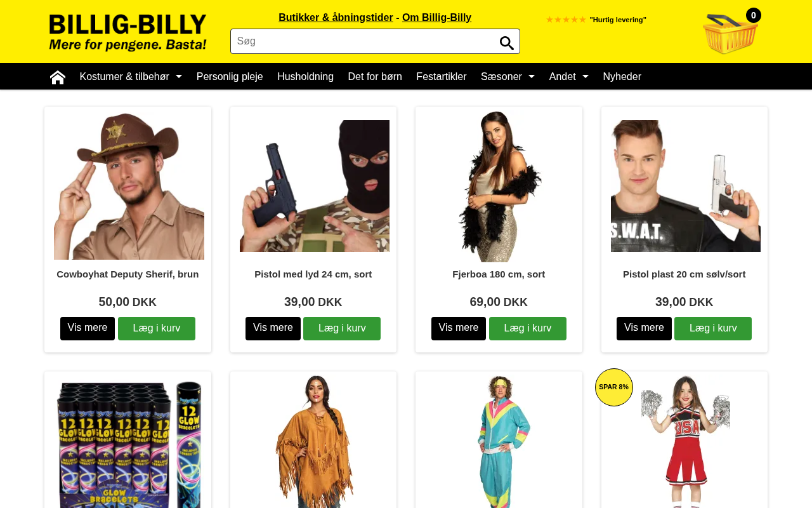The image size is (812, 508).
Task: Open the Personlig pleje menu item
Action: (x=230, y=77)
